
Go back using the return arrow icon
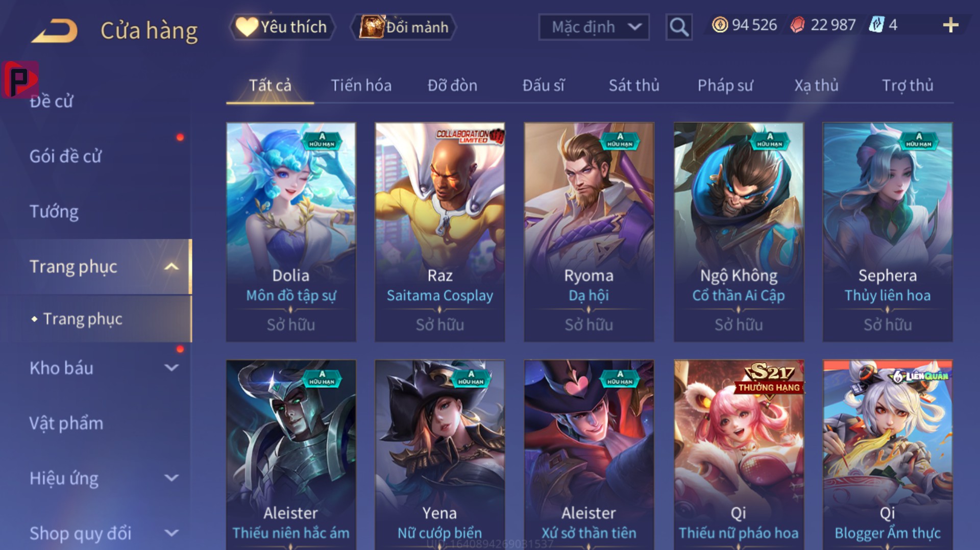(55, 31)
